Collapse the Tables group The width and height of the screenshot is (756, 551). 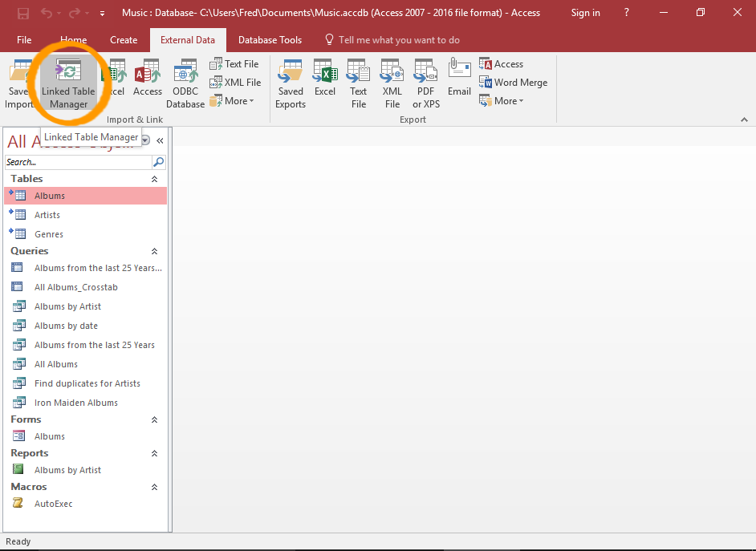coord(154,179)
